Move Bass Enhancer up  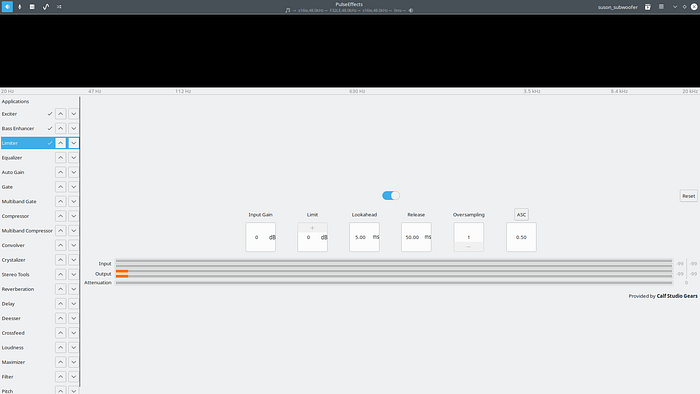coord(61,129)
